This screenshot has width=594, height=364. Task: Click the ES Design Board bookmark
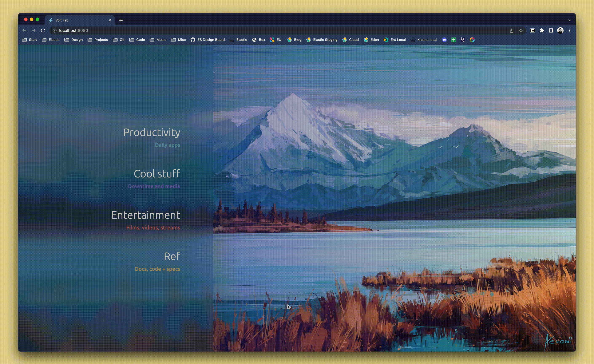coord(207,40)
